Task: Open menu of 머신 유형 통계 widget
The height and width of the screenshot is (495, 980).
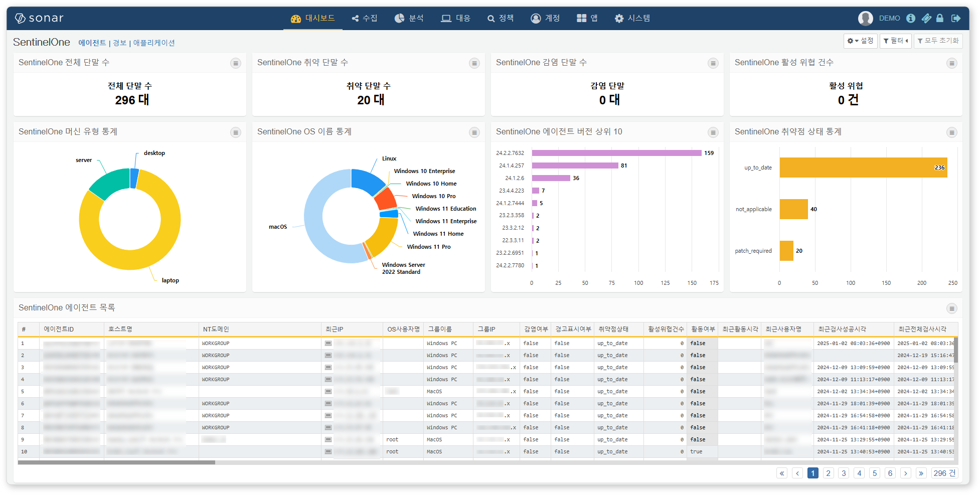Action: (x=236, y=132)
